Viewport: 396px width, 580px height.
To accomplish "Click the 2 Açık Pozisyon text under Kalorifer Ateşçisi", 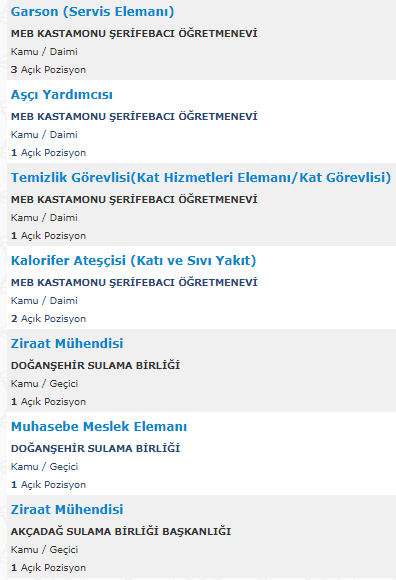I will 48,318.
